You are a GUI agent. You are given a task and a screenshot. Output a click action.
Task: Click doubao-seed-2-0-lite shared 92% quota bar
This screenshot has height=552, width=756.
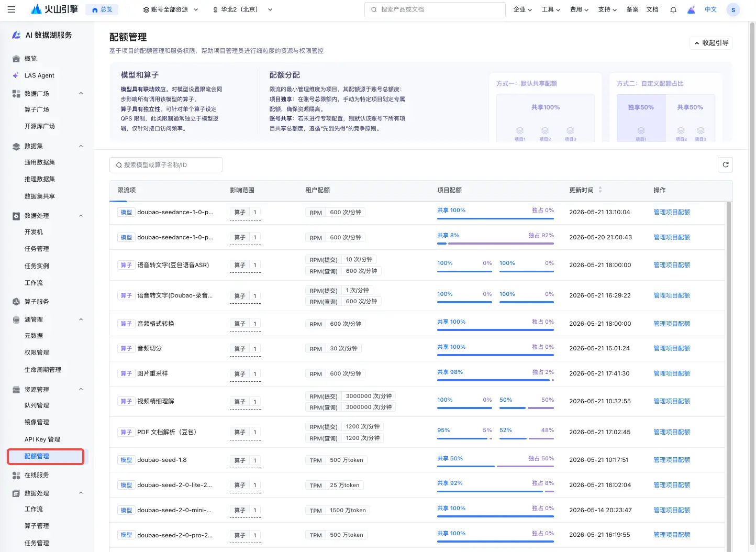coord(490,491)
